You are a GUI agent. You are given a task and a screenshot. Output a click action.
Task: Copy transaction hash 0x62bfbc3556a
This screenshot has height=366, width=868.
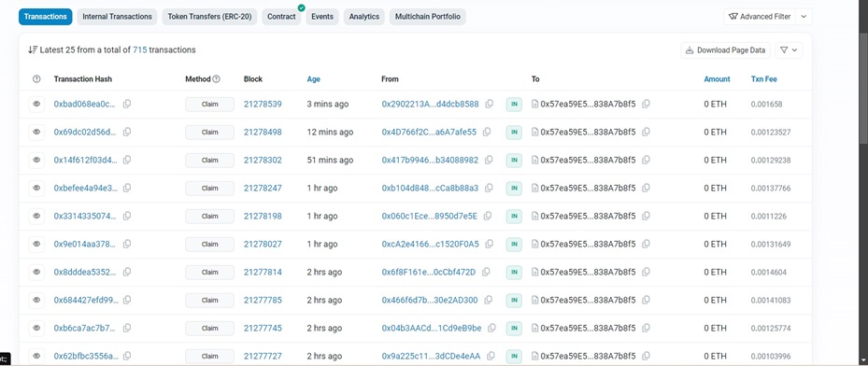[127, 356]
